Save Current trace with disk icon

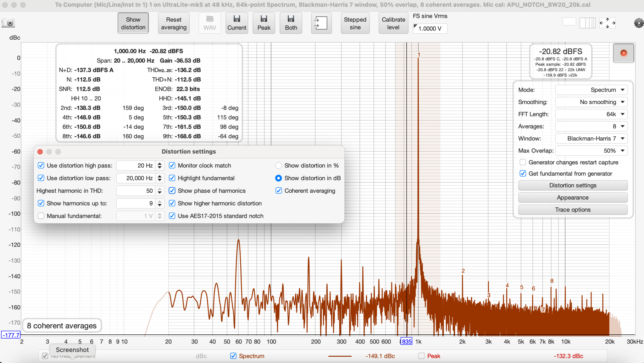(x=237, y=23)
